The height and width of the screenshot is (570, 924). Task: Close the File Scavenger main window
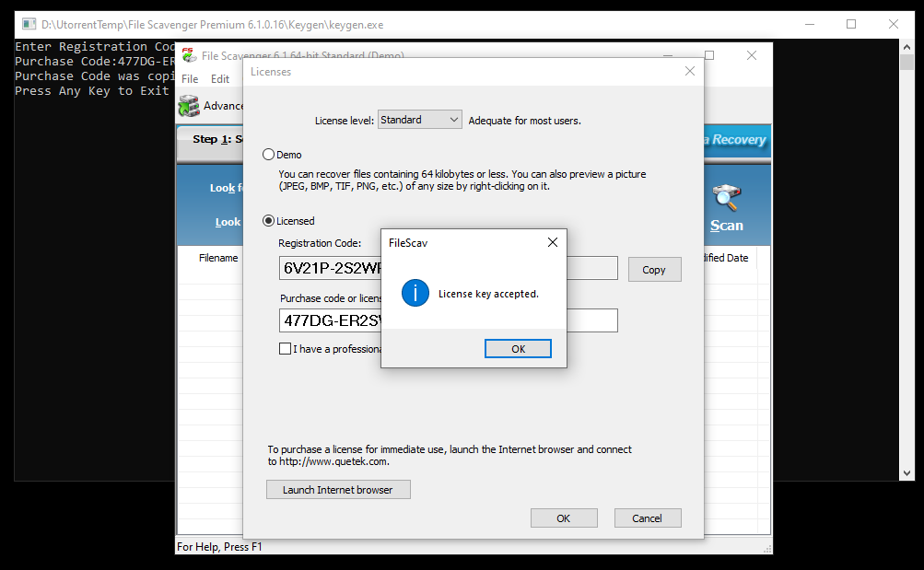point(752,55)
